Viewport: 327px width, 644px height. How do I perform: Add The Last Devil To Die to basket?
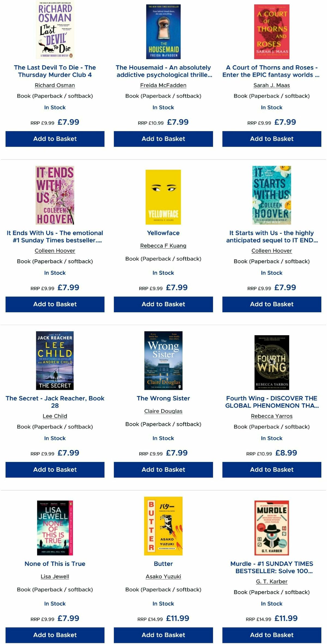pos(55,139)
